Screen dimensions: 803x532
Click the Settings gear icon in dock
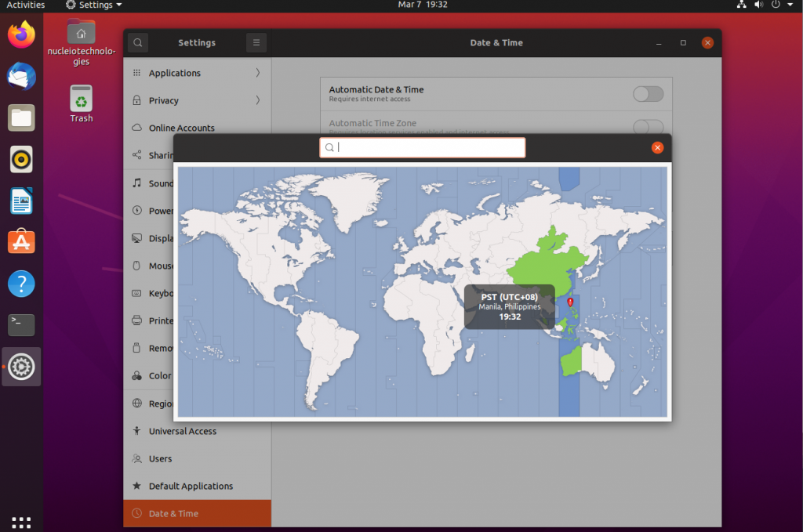click(x=21, y=366)
